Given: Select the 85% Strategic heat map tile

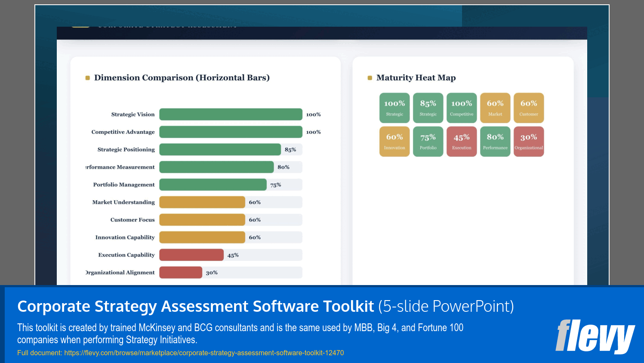Looking at the screenshot, I should click(428, 108).
